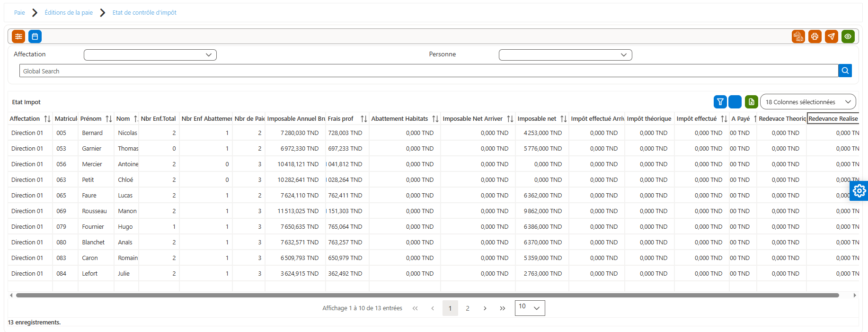Click the horizontal table scrollbar
868x332 pixels.
427,295
